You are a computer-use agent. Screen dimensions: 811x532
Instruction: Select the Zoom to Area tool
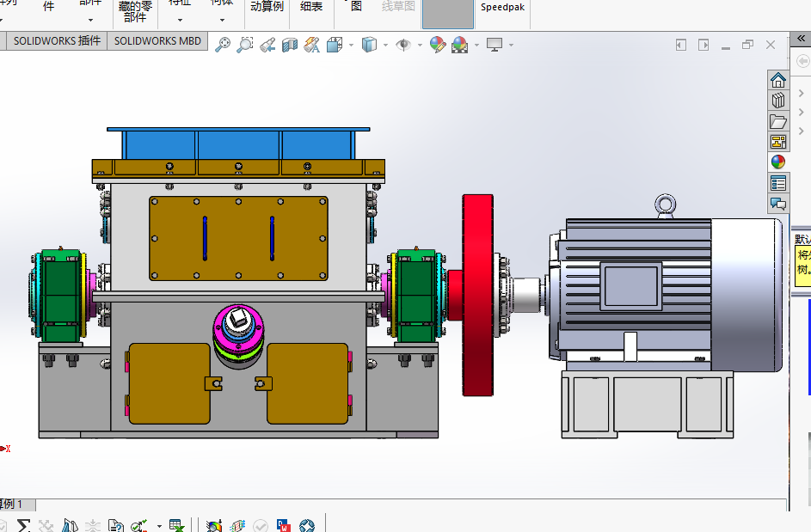pos(244,45)
